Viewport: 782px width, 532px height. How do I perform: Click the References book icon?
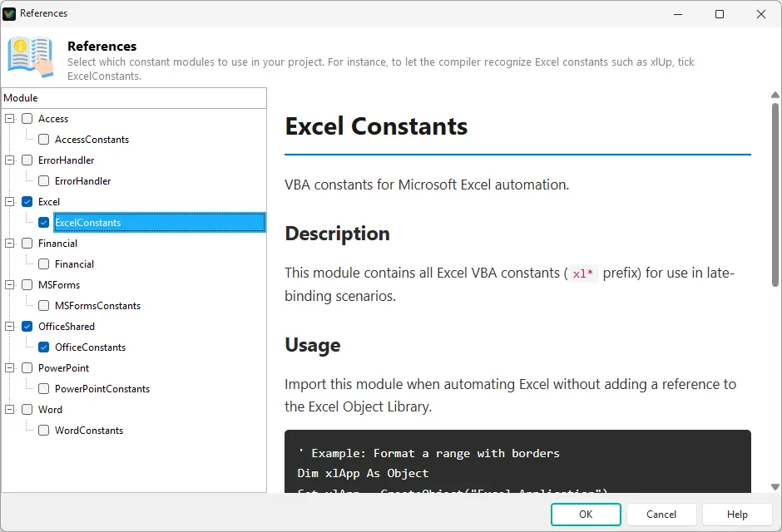pos(31,57)
